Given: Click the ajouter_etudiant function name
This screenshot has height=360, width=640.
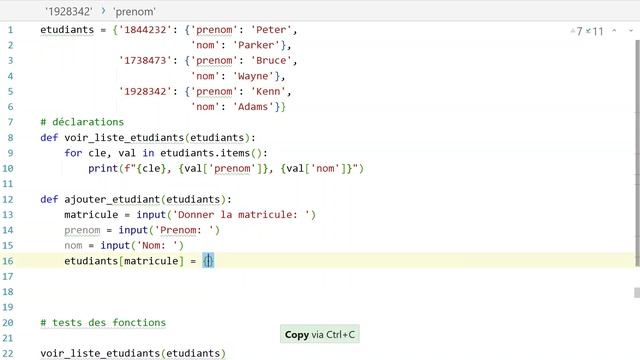Looking at the screenshot, I should click(112, 199).
